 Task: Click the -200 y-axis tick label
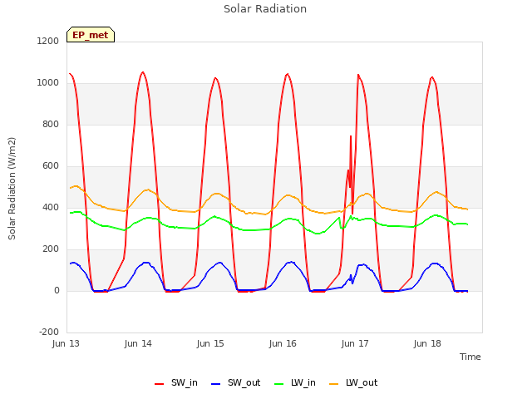pos(49,332)
